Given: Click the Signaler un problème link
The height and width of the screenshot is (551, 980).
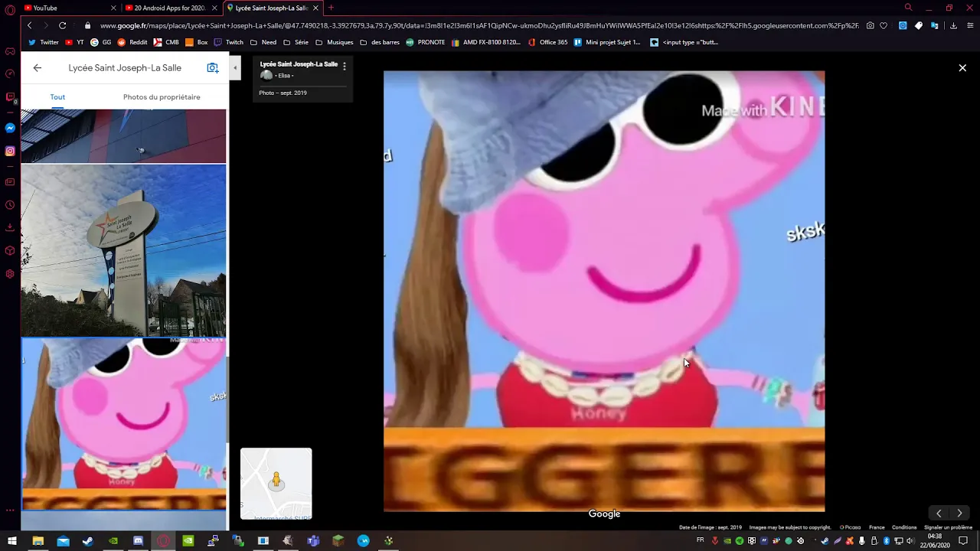Looking at the screenshot, I should tap(948, 527).
